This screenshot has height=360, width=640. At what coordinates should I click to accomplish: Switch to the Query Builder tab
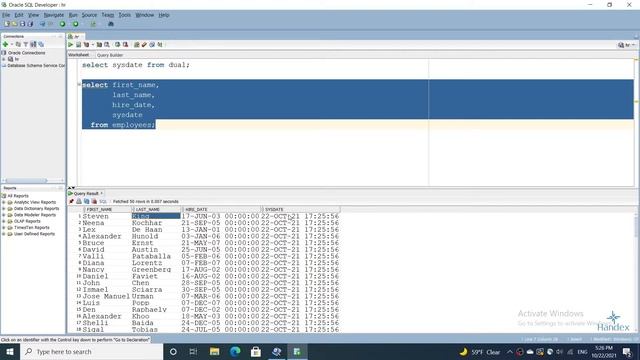click(110, 55)
